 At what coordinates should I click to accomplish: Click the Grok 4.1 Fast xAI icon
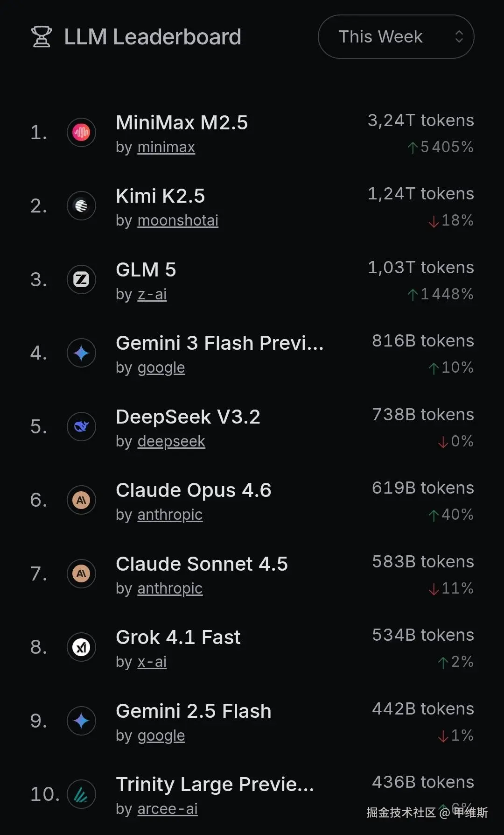[81, 647]
